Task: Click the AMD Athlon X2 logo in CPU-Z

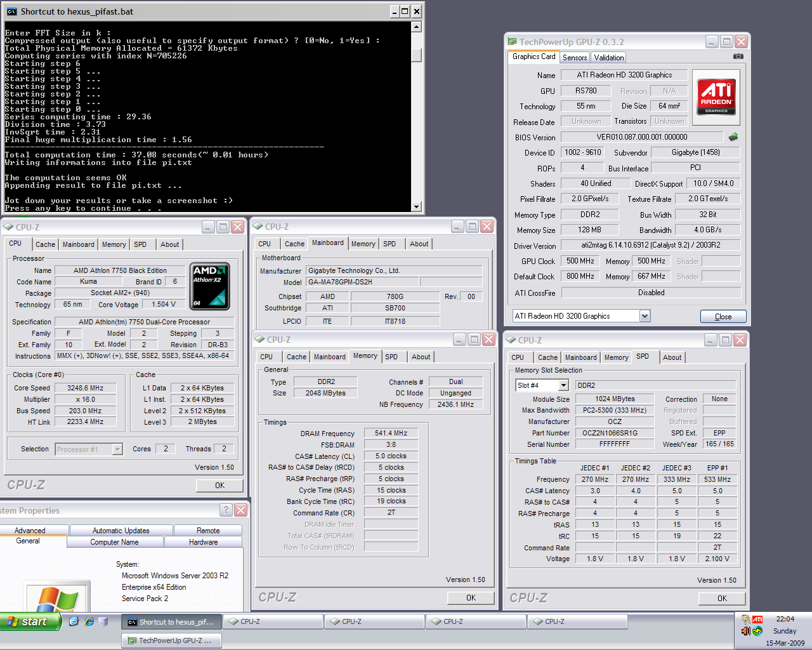Action: tap(210, 287)
